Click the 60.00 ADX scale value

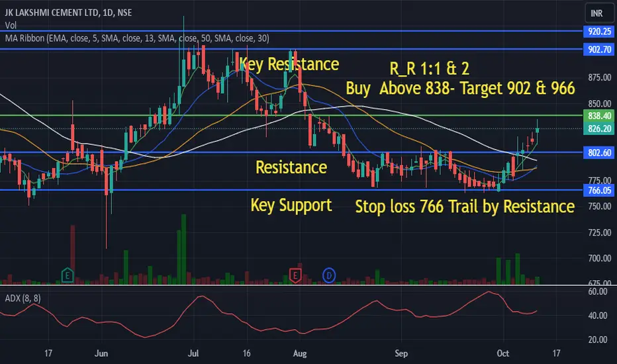598,292
